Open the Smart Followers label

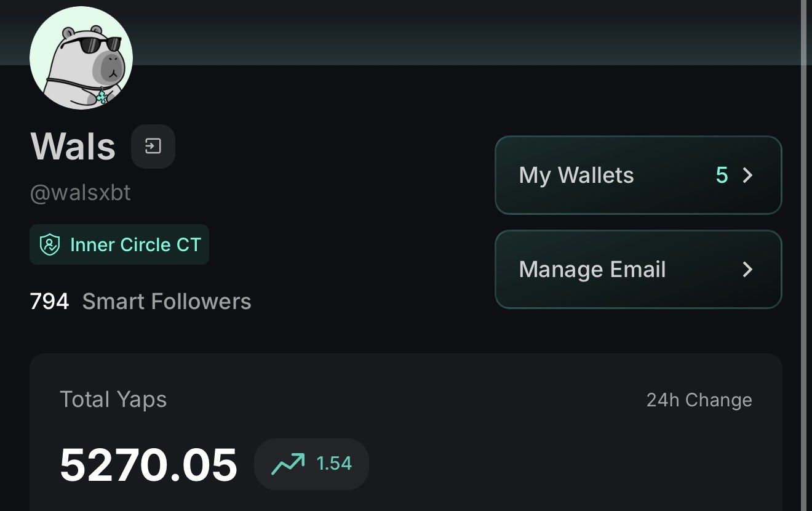tap(167, 302)
